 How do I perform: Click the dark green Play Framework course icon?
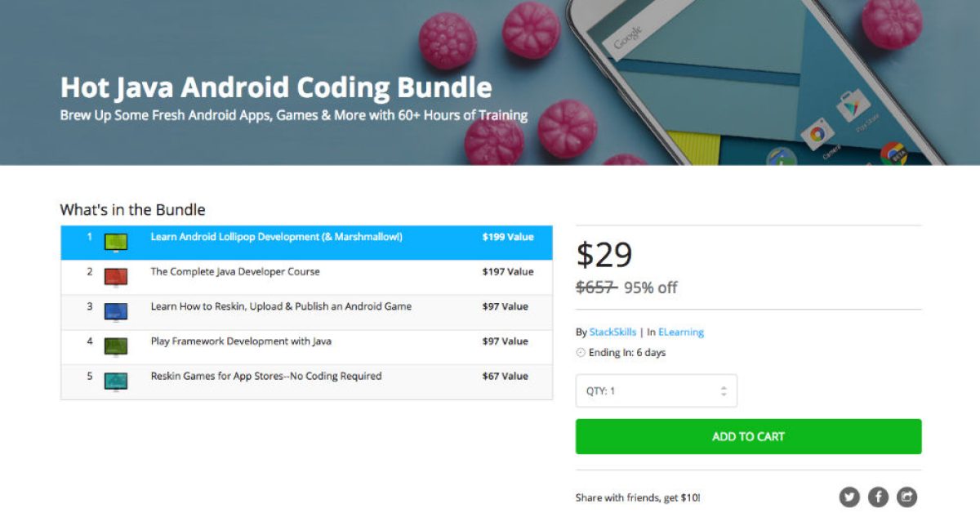(x=115, y=342)
